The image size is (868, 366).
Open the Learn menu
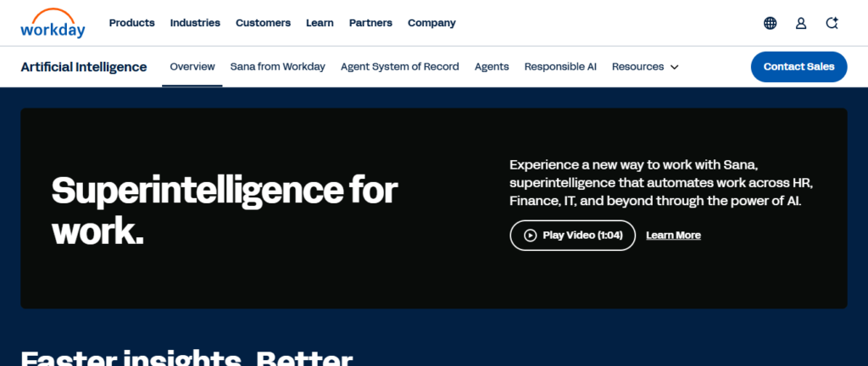point(320,23)
